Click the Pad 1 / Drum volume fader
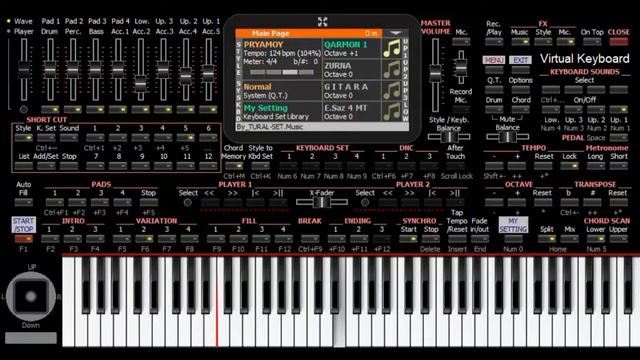This screenshot has width=640, height=360. (x=50, y=69)
